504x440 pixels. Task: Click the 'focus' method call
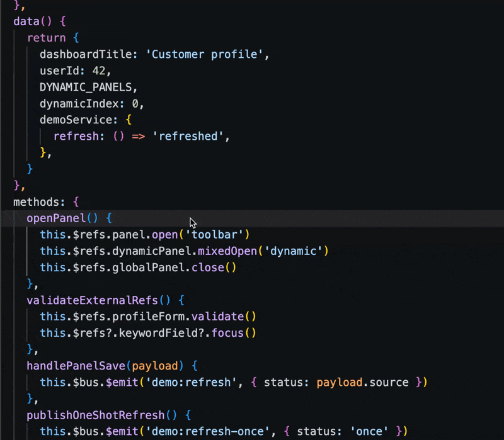pyautogui.click(x=227, y=333)
